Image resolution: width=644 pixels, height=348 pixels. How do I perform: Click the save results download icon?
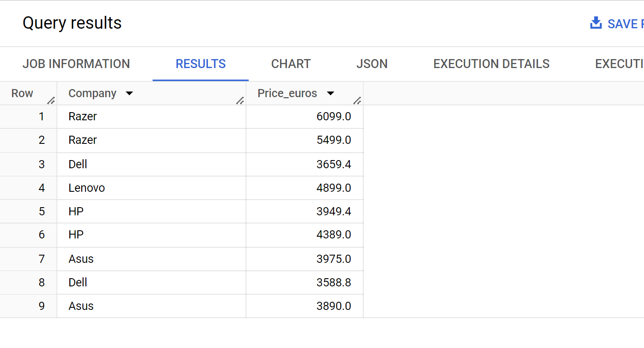[596, 23]
